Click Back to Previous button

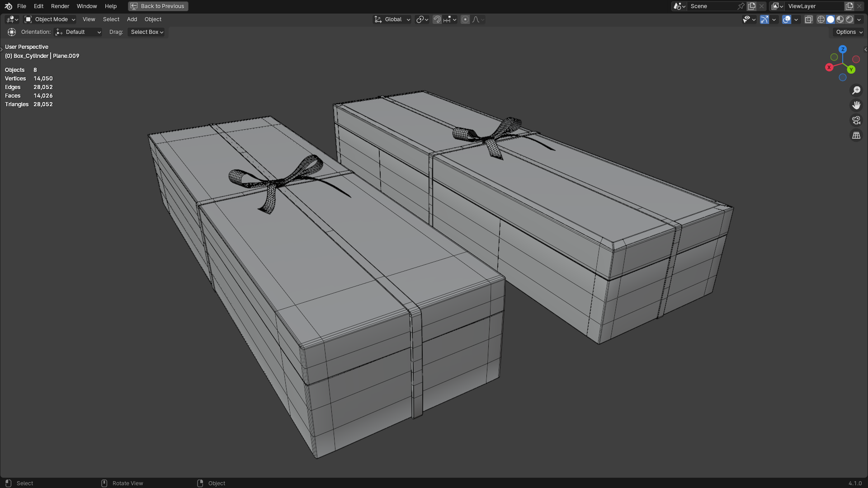point(158,6)
